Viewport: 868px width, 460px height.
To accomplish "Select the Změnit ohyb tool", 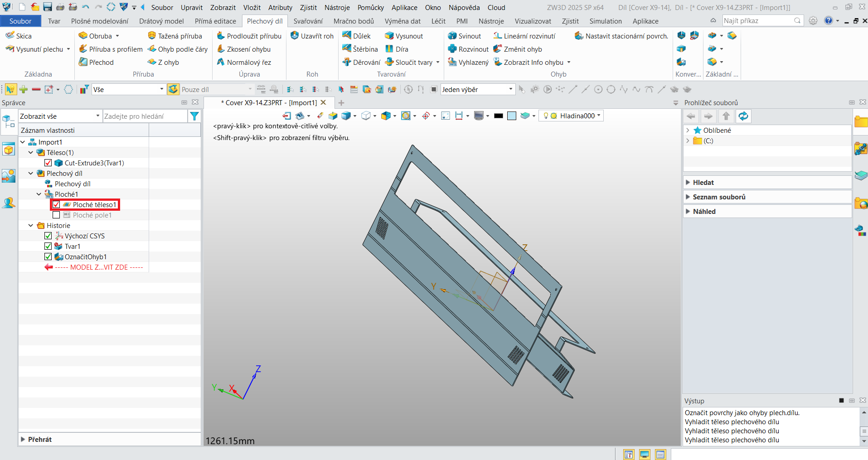I will tap(518, 49).
